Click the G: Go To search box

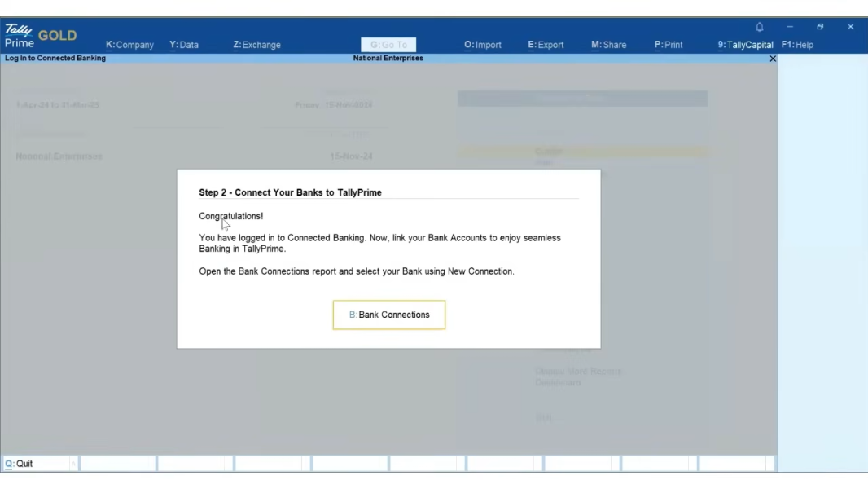point(388,45)
